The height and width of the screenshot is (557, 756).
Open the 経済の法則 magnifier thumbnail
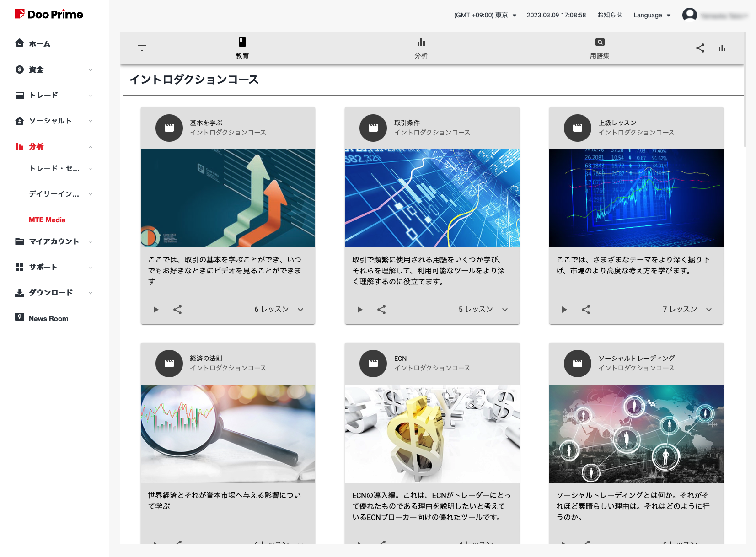(228, 434)
